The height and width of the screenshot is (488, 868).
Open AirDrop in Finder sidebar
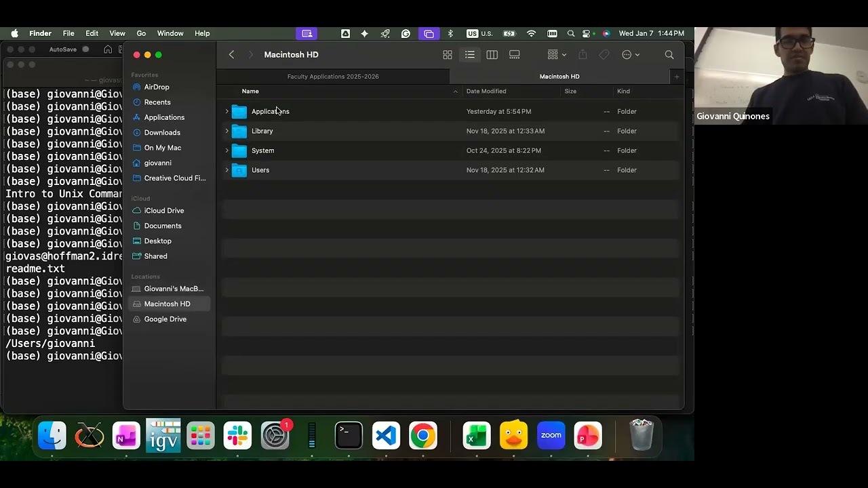point(169,87)
